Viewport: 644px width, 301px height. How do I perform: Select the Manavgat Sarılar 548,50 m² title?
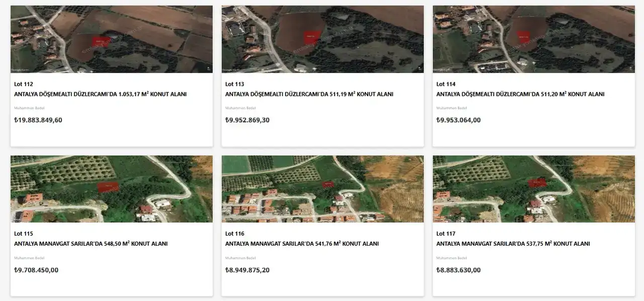[91, 244]
